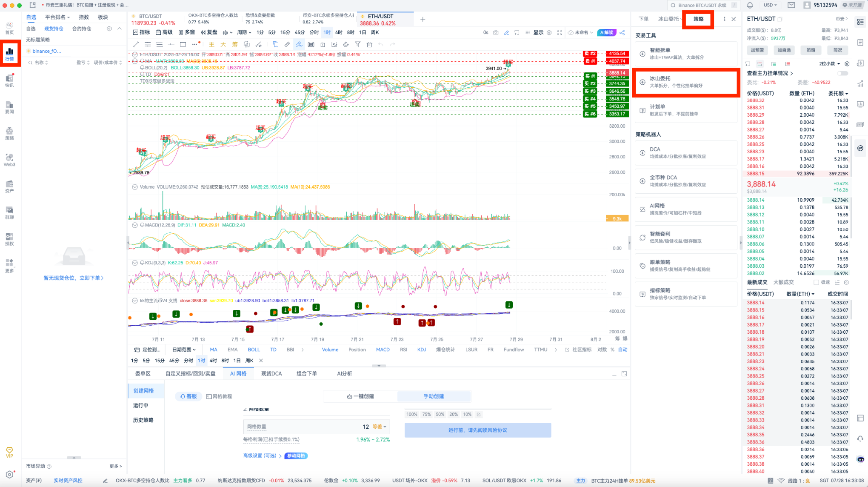Click the filter funnel icon in drawing toolbar
Viewport: 868px width, 487px height.
point(357,44)
